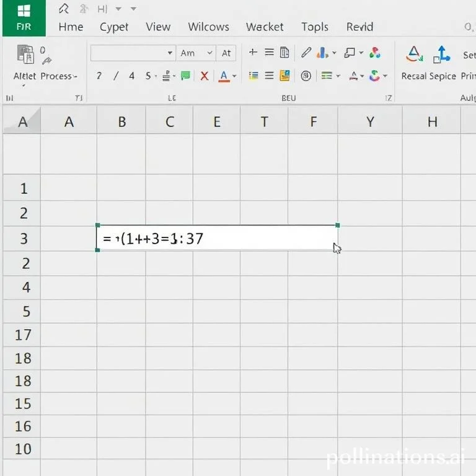Expand the chart icon dropdown arrow
This screenshot has height=476, width=476.
pos(334,53)
